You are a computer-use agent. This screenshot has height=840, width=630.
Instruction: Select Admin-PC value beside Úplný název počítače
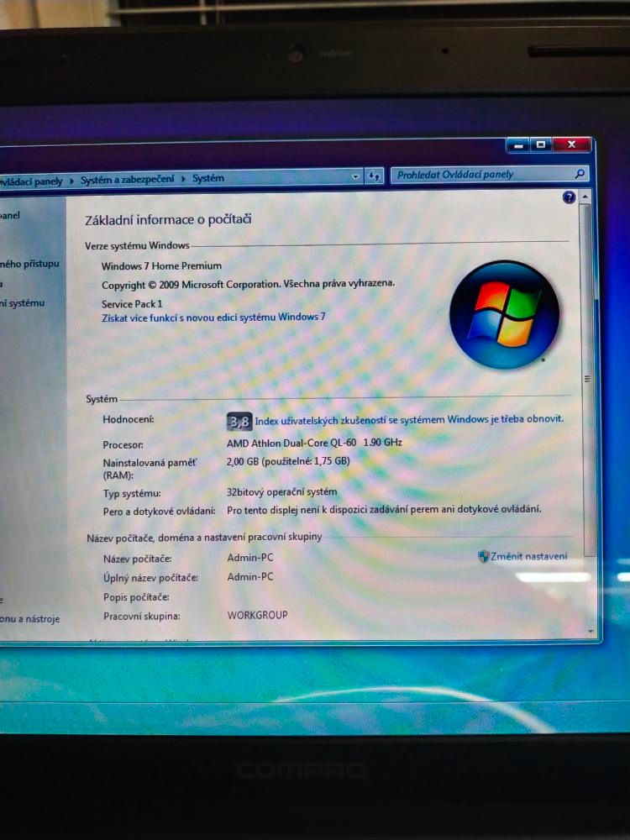point(250,577)
